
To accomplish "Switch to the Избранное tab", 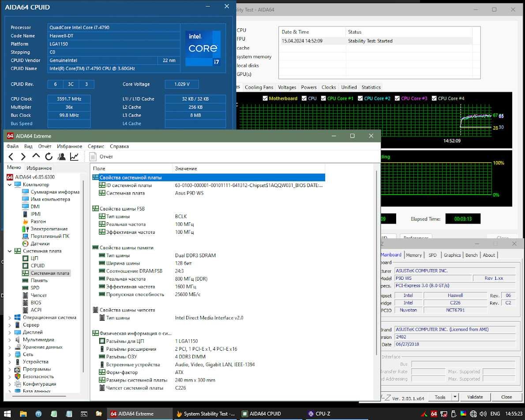I will (39, 168).
